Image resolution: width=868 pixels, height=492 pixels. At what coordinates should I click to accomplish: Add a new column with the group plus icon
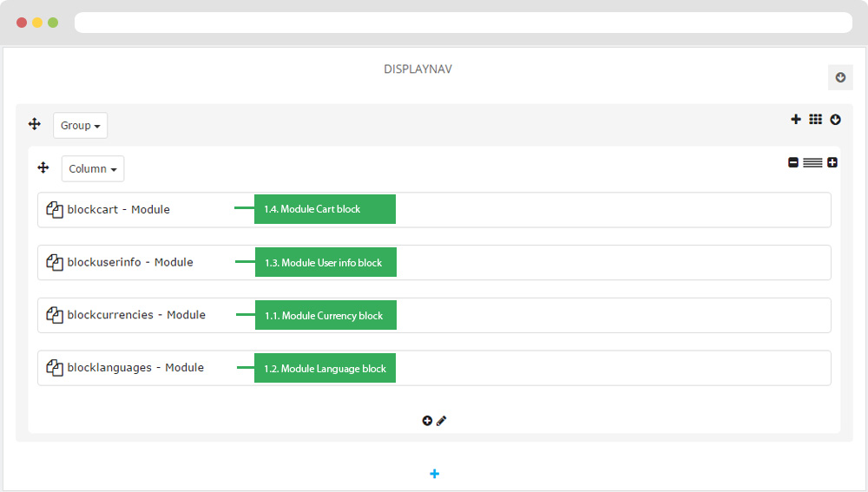[x=796, y=119]
